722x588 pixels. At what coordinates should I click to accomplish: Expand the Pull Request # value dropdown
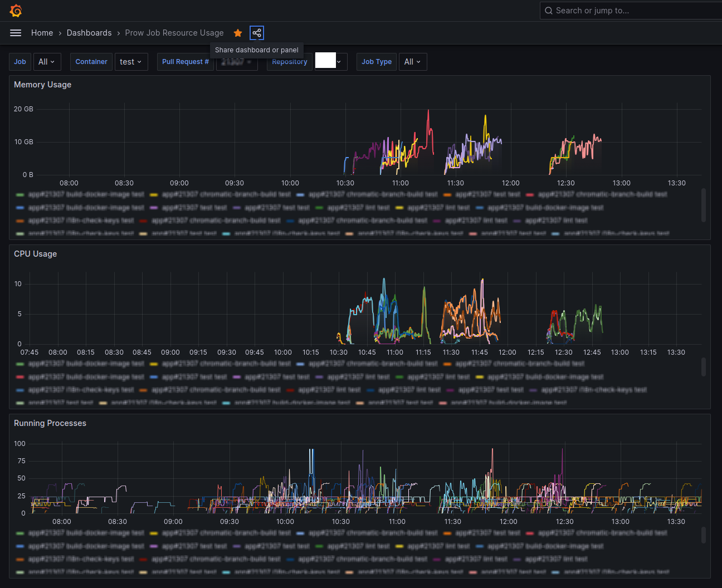pos(237,62)
